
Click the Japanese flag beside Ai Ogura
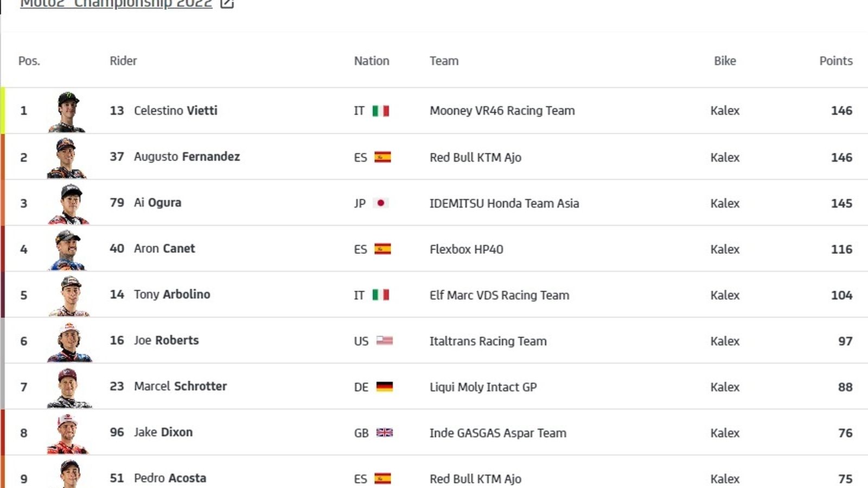pyautogui.click(x=382, y=203)
